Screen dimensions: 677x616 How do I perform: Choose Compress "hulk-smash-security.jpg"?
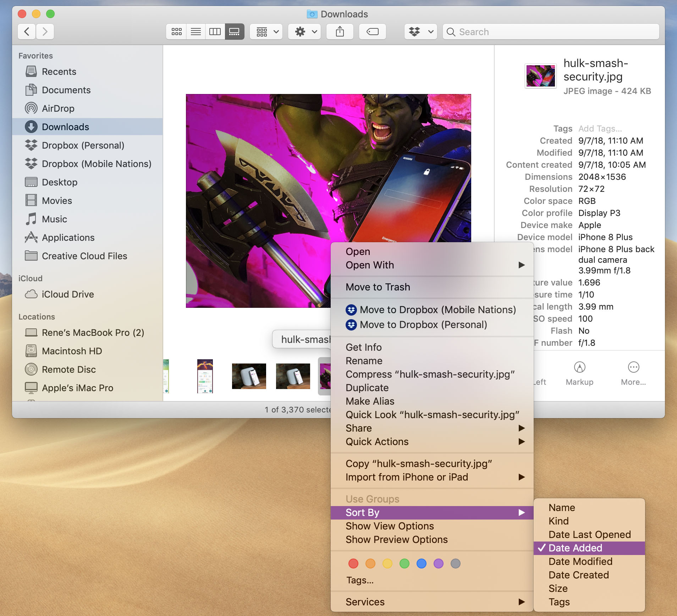click(x=432, y=374)
